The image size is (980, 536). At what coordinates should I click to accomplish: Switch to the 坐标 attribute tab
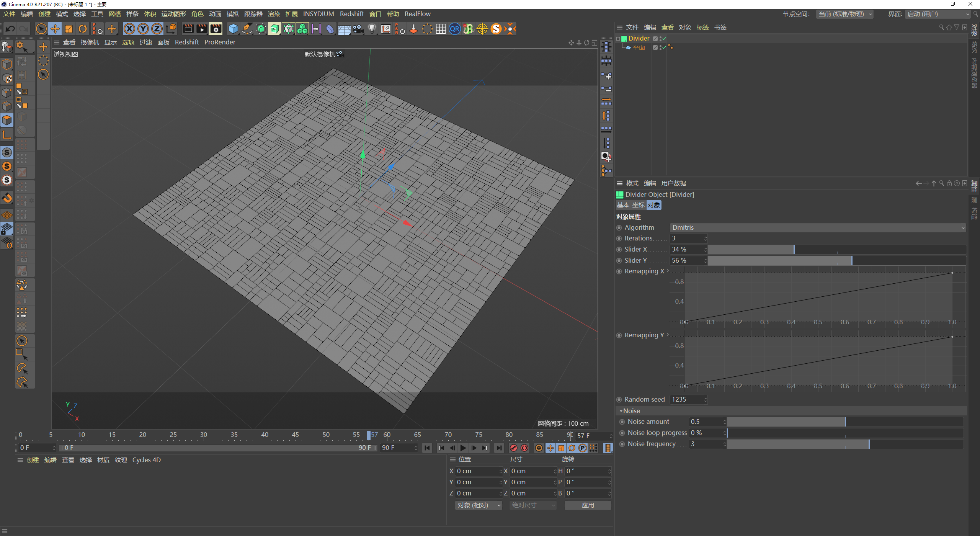[638, 205]
